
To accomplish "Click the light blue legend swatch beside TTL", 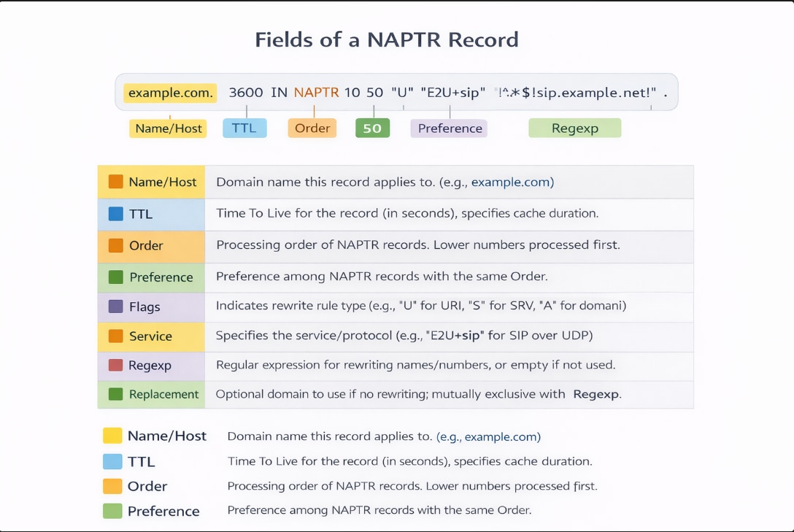I will tap(112, 461).
